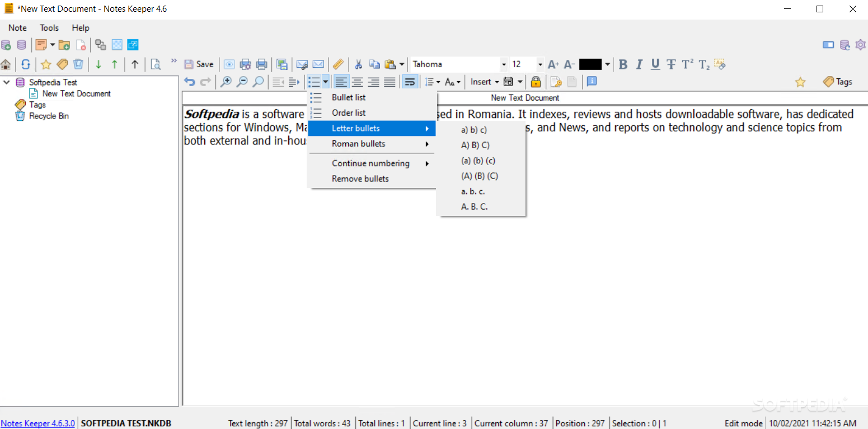Click the print preview eye icon
Screen dimensions: 868x429
tap(229, 64)
